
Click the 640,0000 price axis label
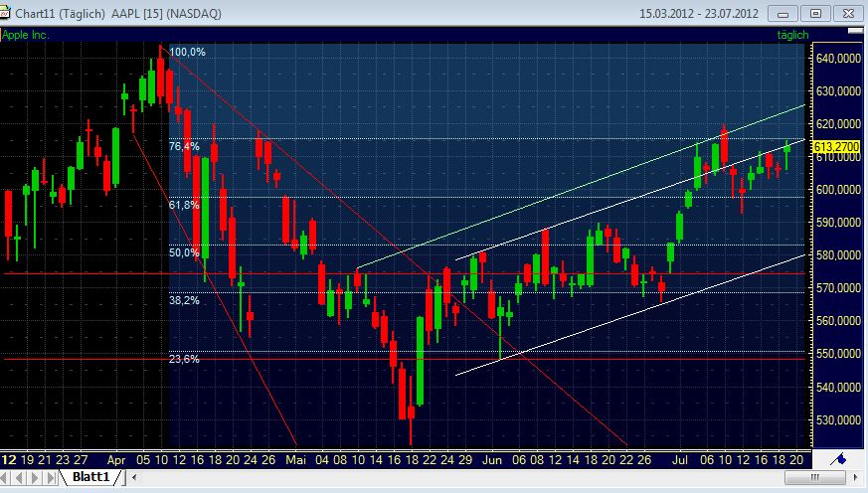point(838,59)
